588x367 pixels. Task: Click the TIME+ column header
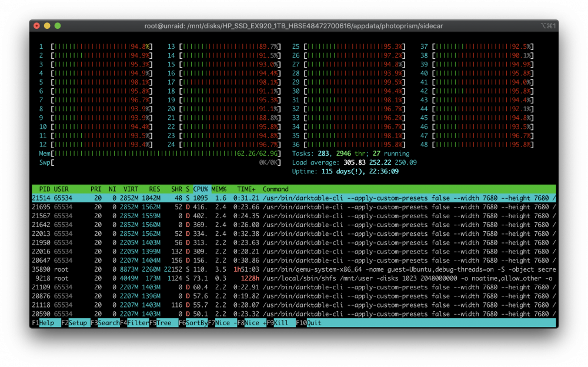point(246,189)
